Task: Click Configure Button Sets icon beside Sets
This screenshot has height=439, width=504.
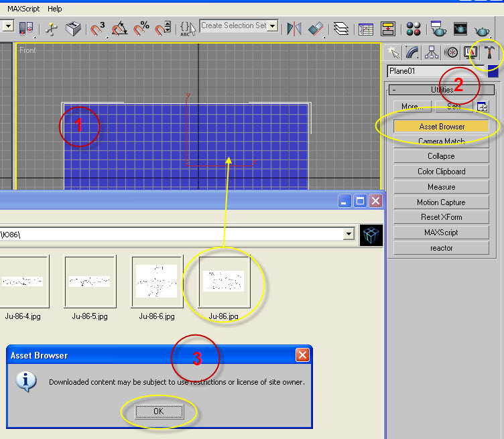Action: pos(482,107)
